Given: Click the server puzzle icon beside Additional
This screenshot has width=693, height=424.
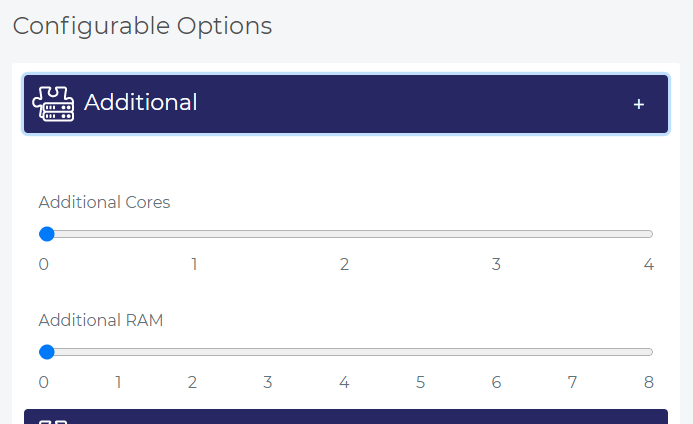Looking at the screenshot, I should 53,103.
